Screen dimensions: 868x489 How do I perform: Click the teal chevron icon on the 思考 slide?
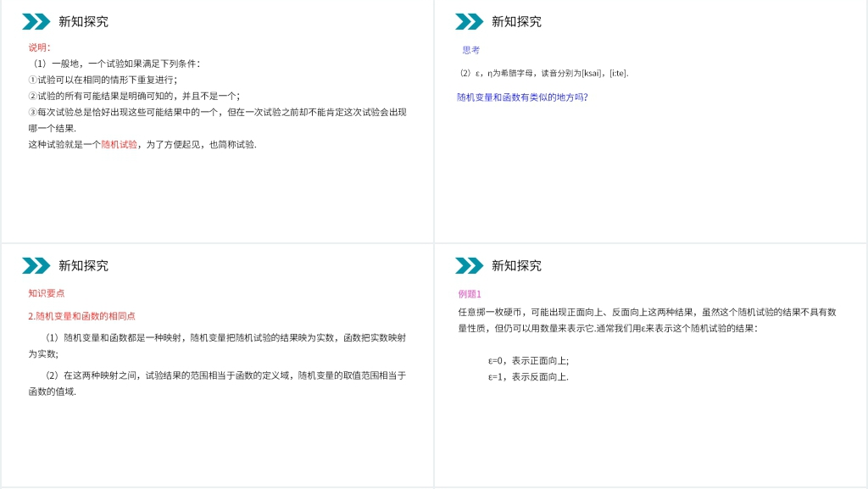(470, 22)
